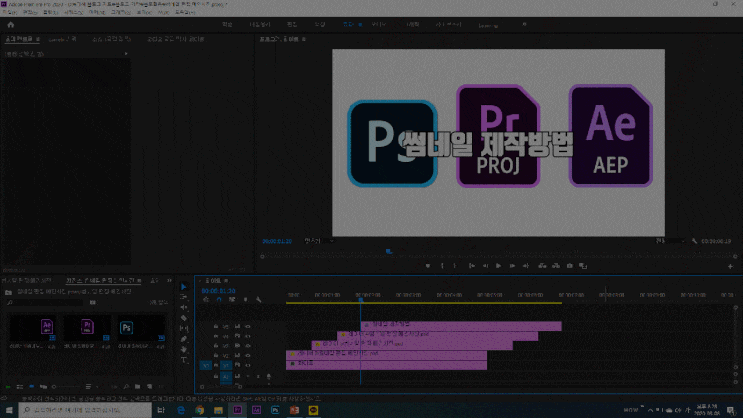Viewport: 743px width, 418px height.
Task: Create new bin in project panel
Action: coord(137,387)
